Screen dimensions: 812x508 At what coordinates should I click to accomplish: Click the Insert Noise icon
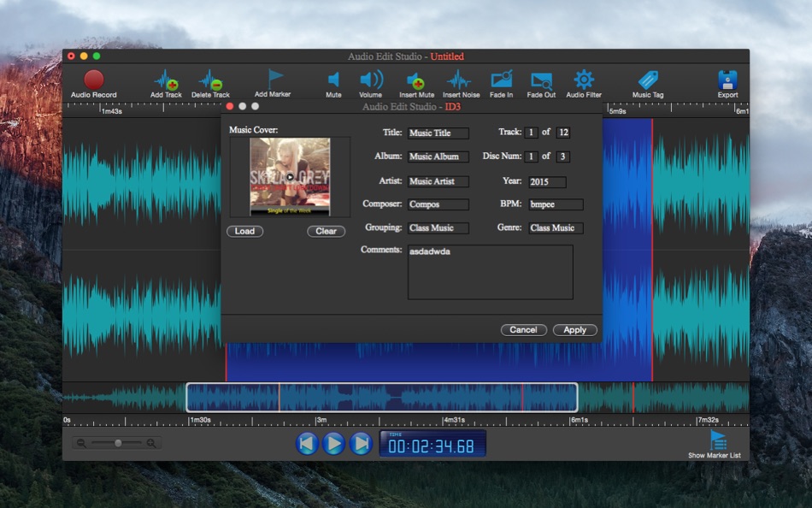tap(459, 80)
